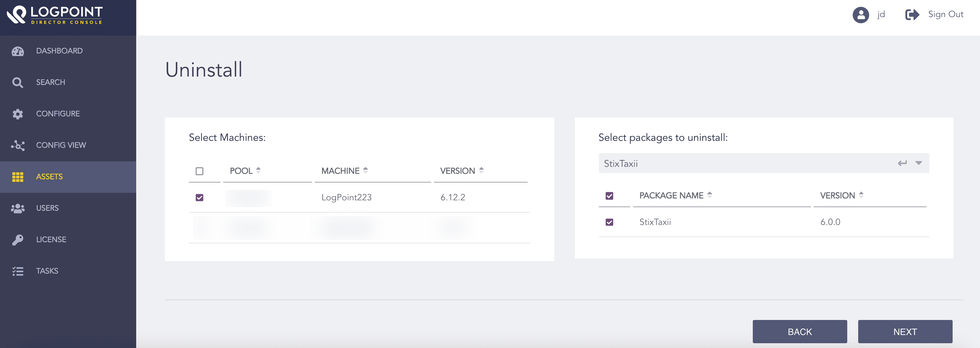Click the StixTaxii package search field
The width and height of the screenshot is (980, 348).
point(742,163)
